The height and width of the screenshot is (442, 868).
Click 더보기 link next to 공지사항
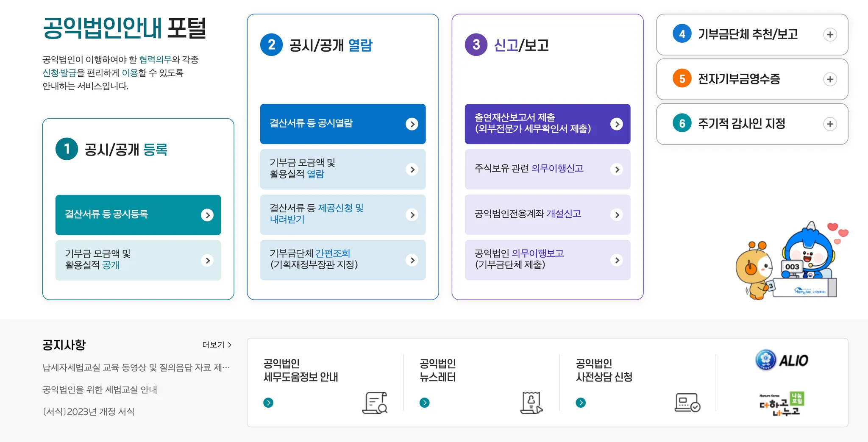(217, 345)
